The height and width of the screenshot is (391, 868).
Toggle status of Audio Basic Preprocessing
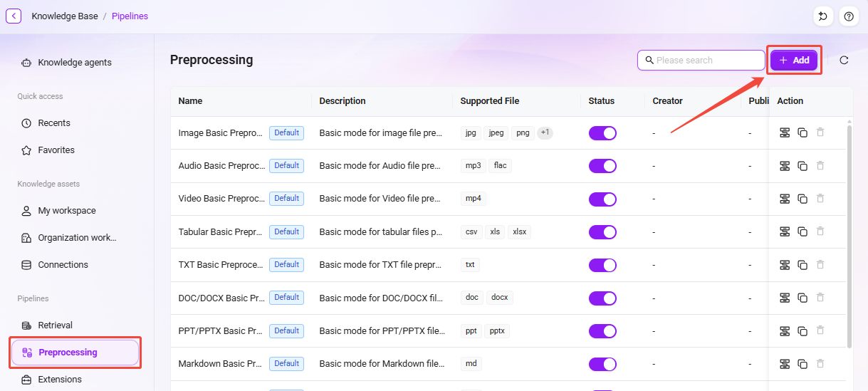coord(602,166)
